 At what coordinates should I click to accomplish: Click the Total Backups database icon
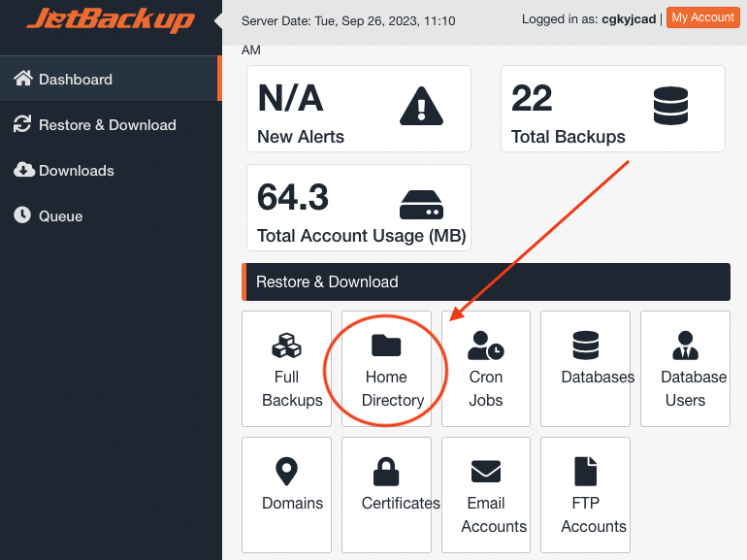click(670, 106)
